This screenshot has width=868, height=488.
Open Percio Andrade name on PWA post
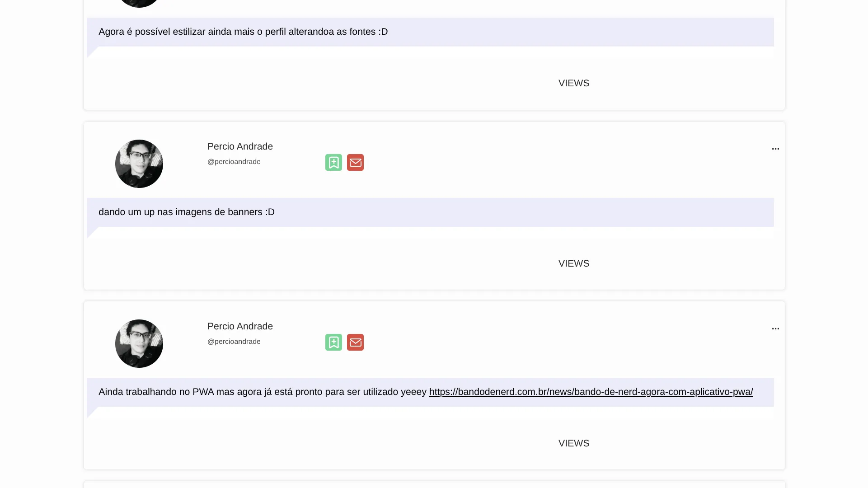click(240, 326)
